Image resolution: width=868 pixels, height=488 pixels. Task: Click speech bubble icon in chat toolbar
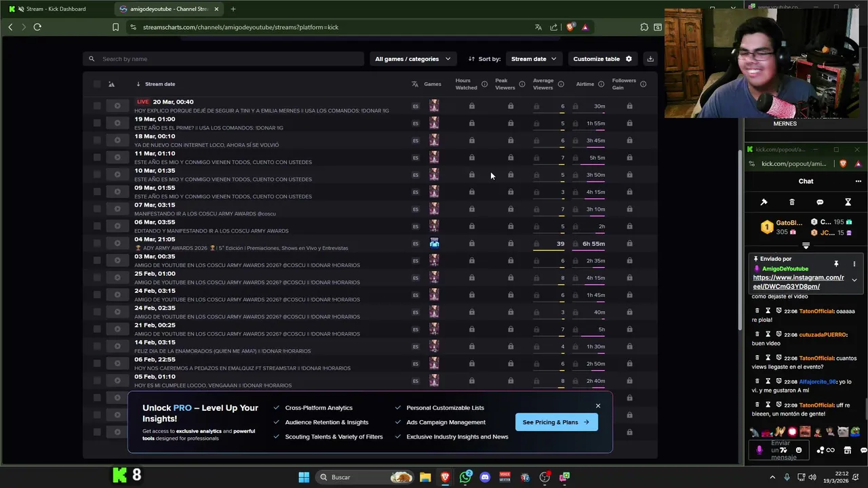[x=820, y=202]
